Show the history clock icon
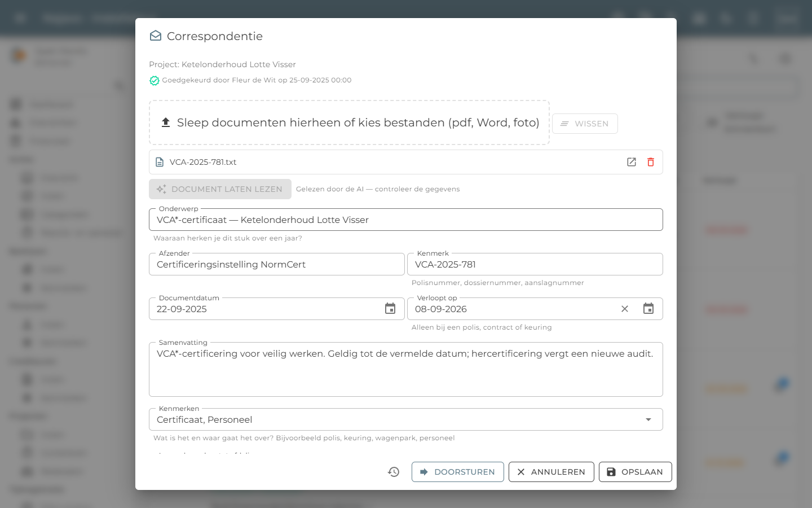 click(x=394, y=472)
